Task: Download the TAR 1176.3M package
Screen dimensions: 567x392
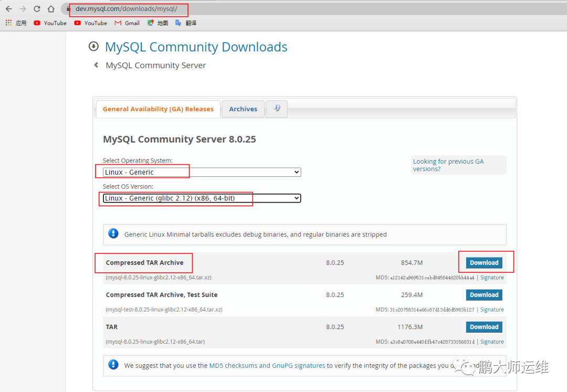Action: point(484,327)
